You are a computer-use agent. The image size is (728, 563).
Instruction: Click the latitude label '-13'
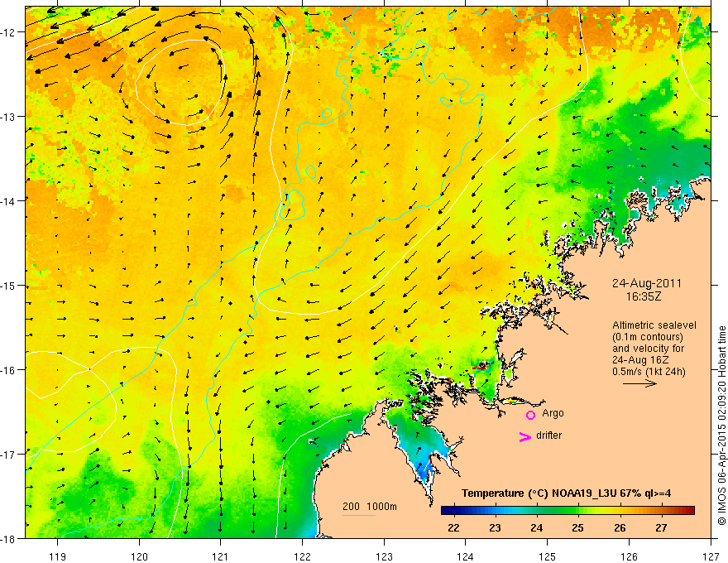(x=8, y=117)
